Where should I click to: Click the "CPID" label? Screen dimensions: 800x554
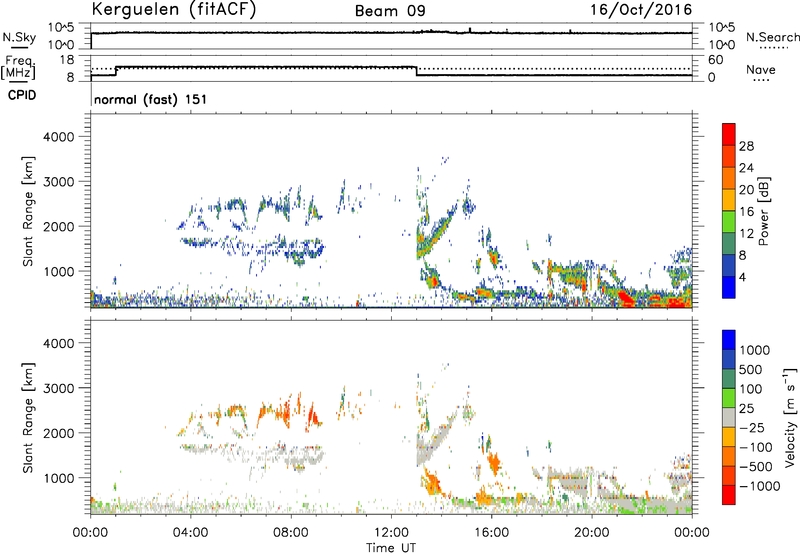click(x=22, y=95)
